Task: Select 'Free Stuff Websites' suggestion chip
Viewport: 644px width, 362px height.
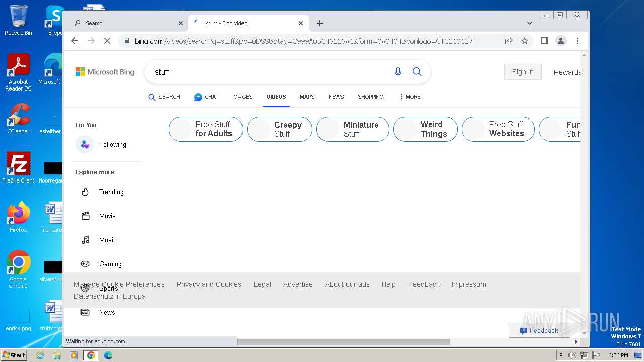Action: pos(498,129)
